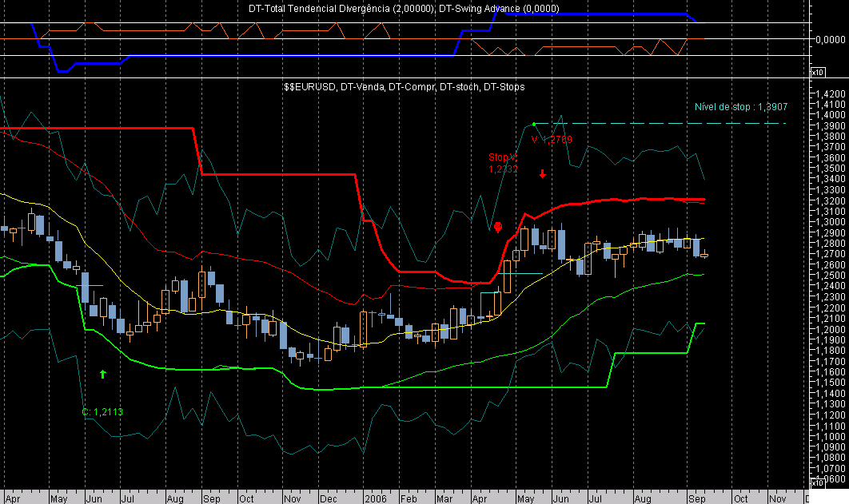Click the 2006 label on the time axis

click(x=375, y=497)
